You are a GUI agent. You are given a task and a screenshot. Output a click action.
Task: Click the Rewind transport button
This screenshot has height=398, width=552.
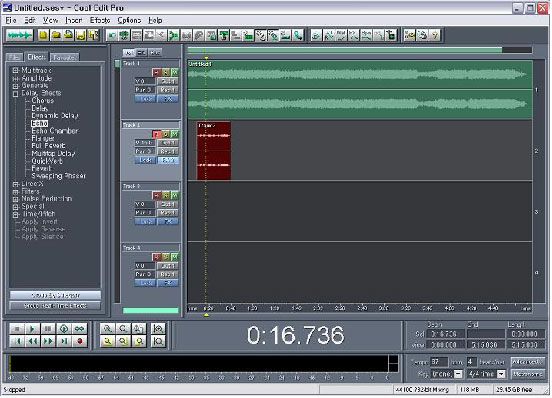[x=32, y=341]
